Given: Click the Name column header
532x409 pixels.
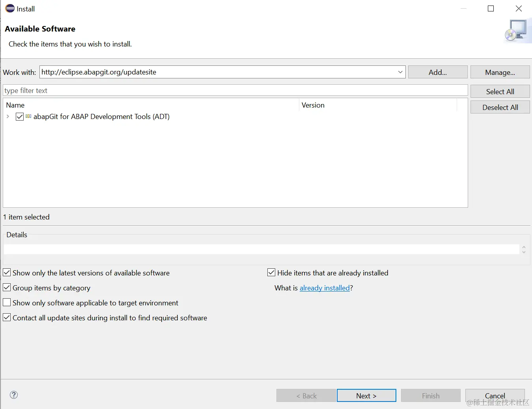Looking at the screenshot, I should [151, 105].
